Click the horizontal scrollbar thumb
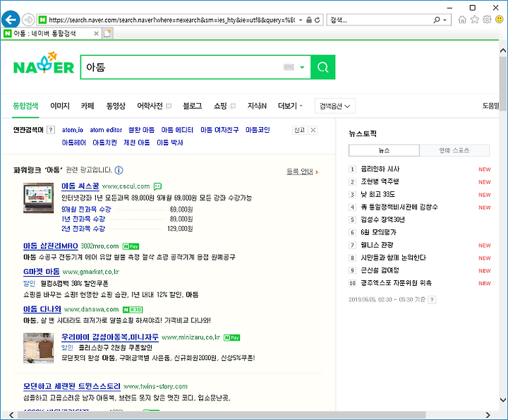 coord(222,415)
